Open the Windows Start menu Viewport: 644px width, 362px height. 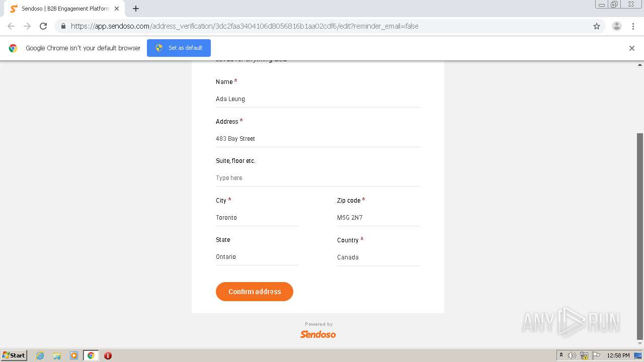(14, 355)
